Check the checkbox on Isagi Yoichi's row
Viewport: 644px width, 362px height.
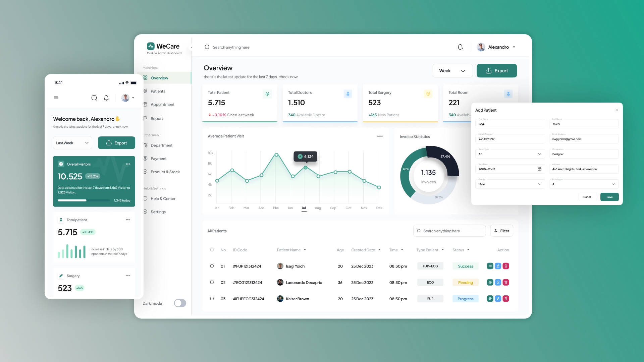[212, 266]
